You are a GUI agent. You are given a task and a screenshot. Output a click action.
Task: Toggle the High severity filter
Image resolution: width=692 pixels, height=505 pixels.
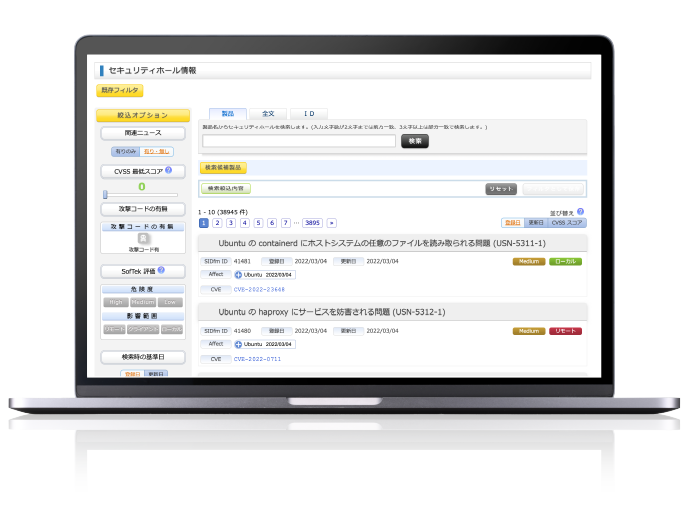click(x=115, y=301)
